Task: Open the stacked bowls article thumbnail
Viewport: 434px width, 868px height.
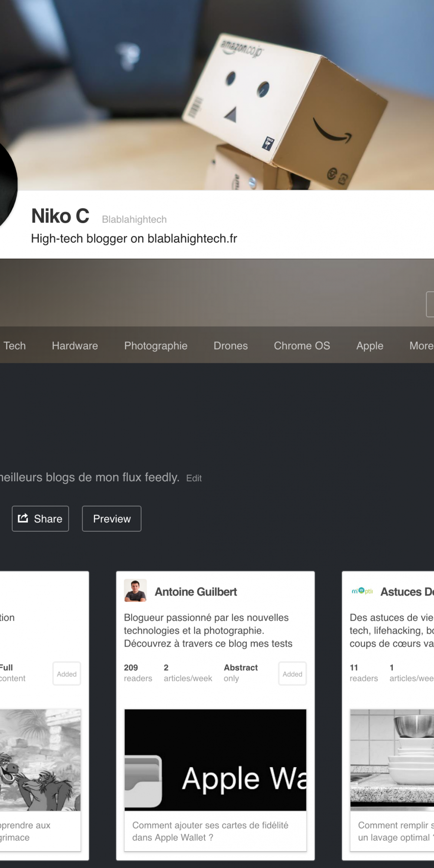Action: tap(392, 760)
